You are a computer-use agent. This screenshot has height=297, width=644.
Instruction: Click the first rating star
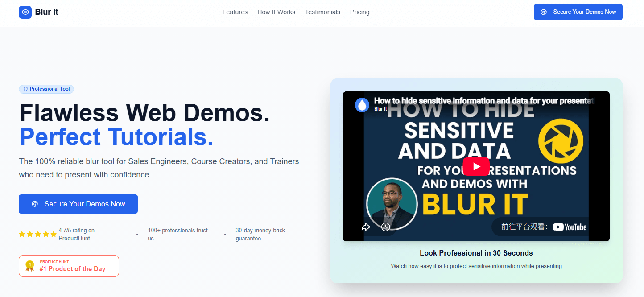click(x=22, y=234)
